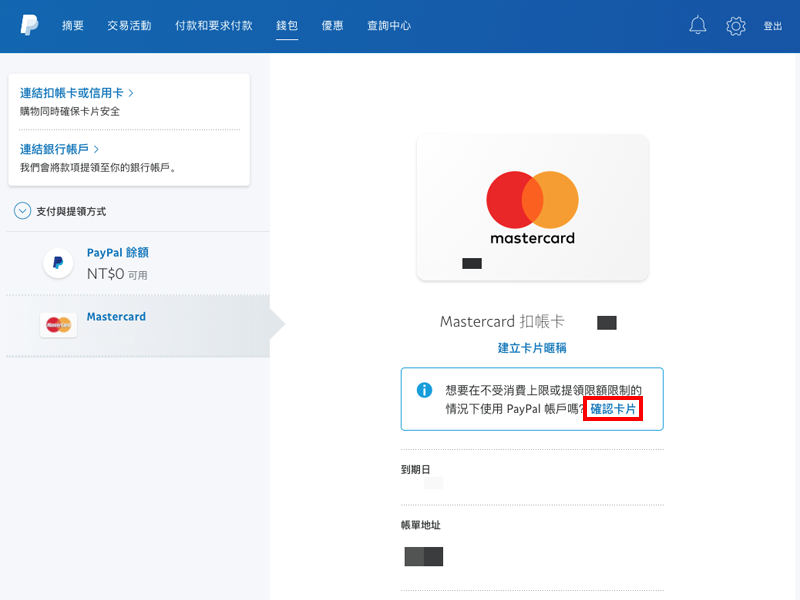Click 我們會將款項提領至你的銀行帳戶 description
Image resolution: width=800 pixels, height=600 pixels.
click(x=98, y=167)
